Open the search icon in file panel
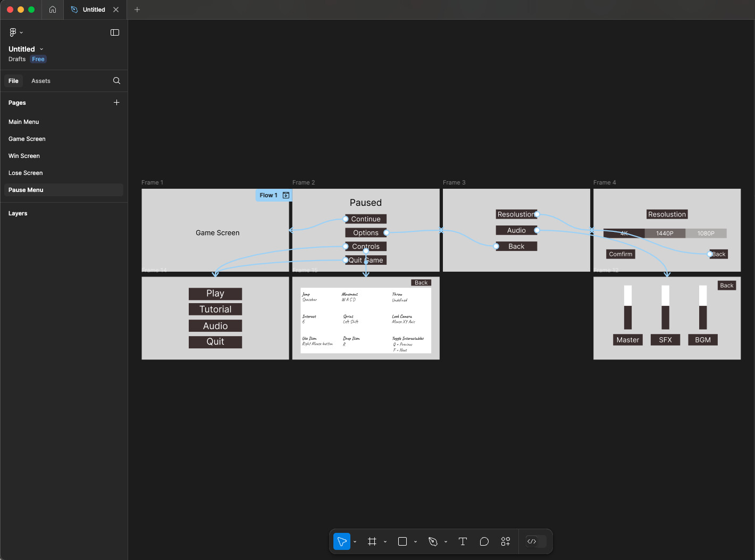 click(x=116, y=81)
